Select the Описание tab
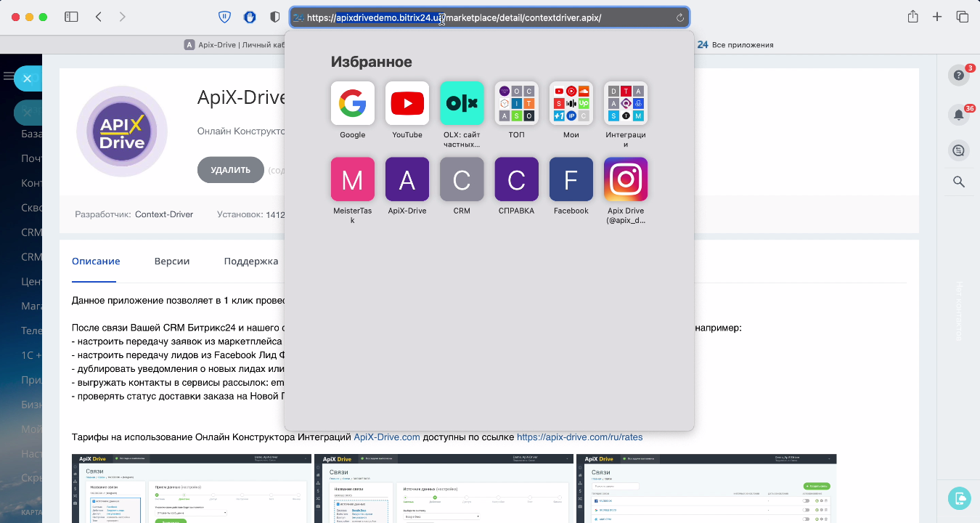Viewport: 980px width, 523px height. (96, 261)
